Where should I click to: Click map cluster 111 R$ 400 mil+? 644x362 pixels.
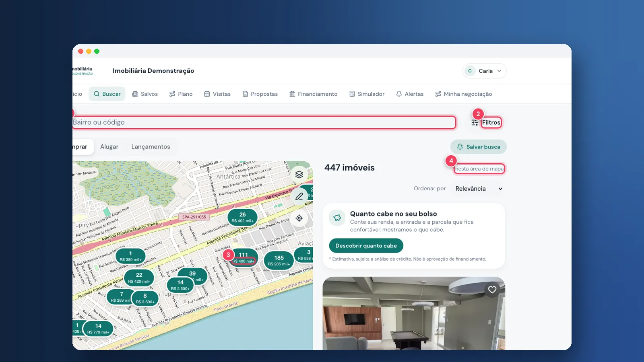click(243, 258)
